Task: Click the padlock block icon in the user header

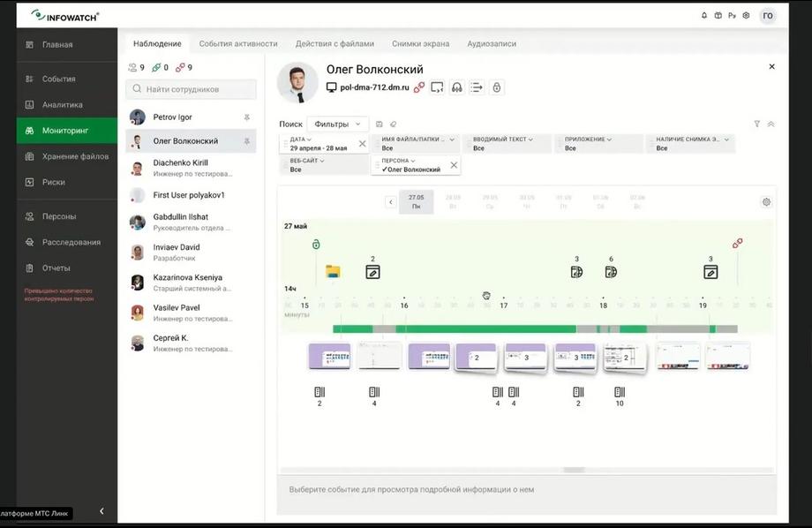Action: click(x=497, y=87)
